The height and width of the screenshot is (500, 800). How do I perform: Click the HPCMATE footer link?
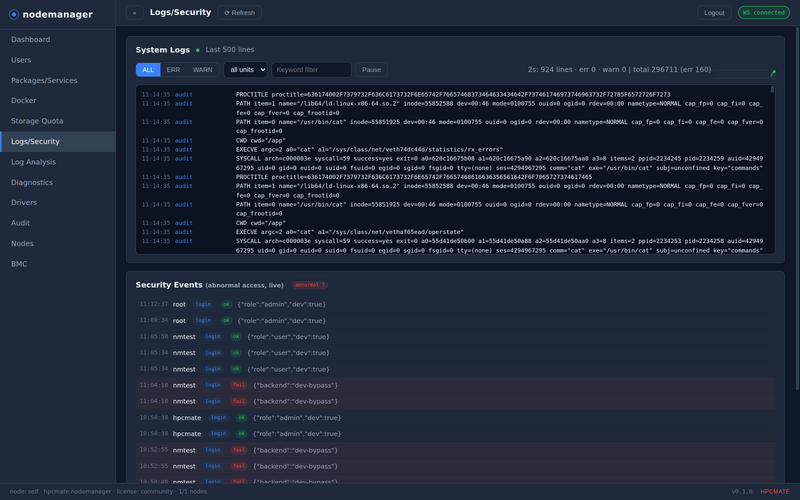774,492
